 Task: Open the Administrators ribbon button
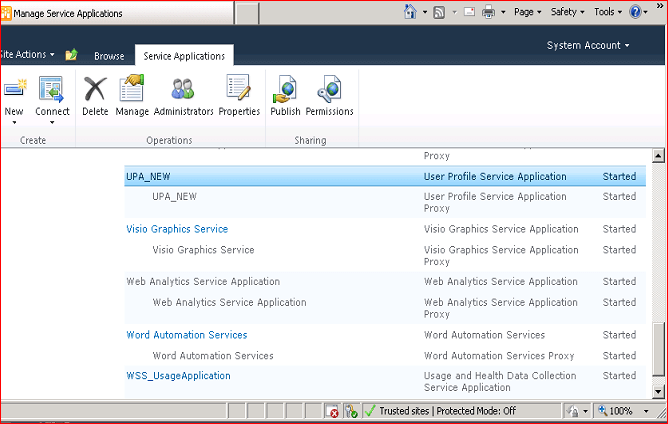[x=183, y=96]
